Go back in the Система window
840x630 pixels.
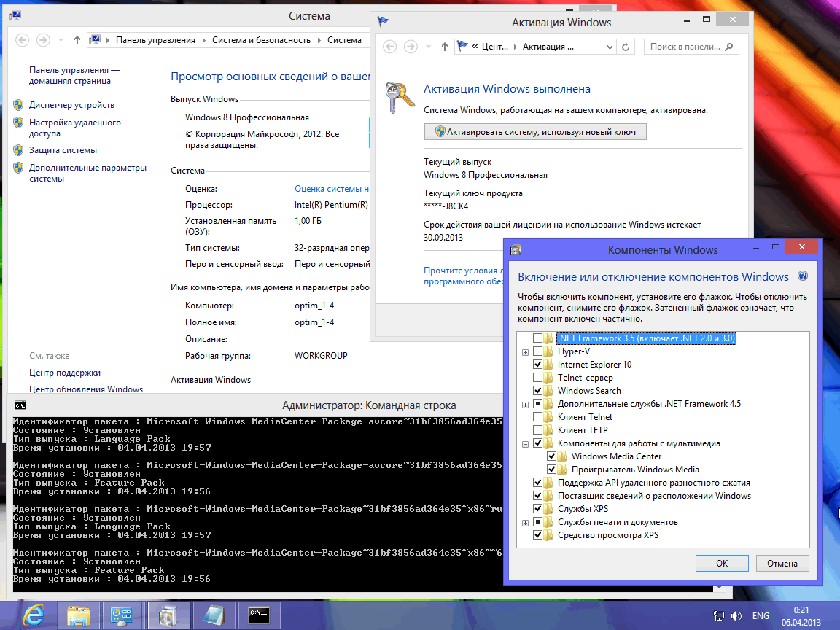[22, 40]
